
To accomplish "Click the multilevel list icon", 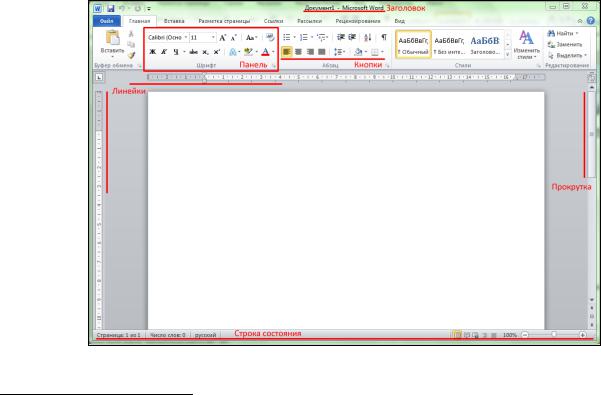I will (321, 37).
